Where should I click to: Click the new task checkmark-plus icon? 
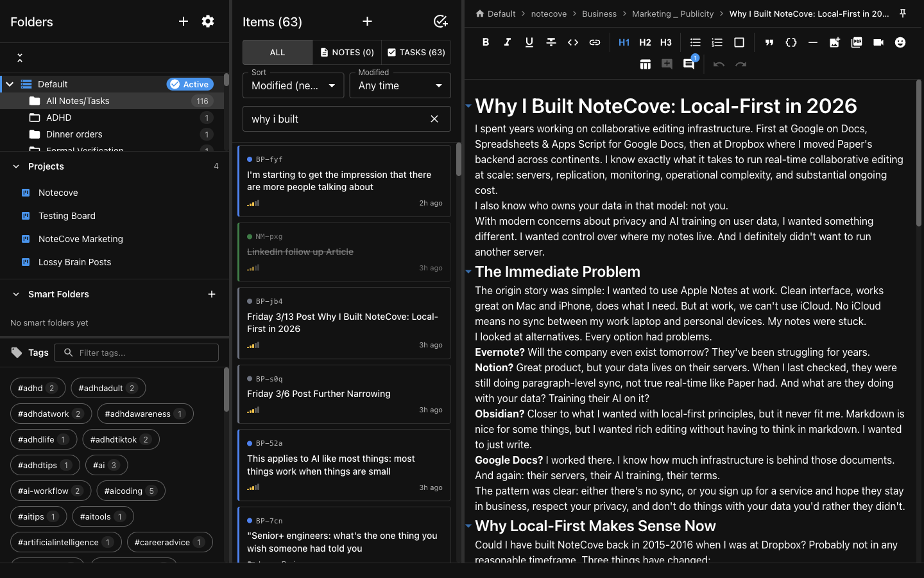tap(440, 21)
